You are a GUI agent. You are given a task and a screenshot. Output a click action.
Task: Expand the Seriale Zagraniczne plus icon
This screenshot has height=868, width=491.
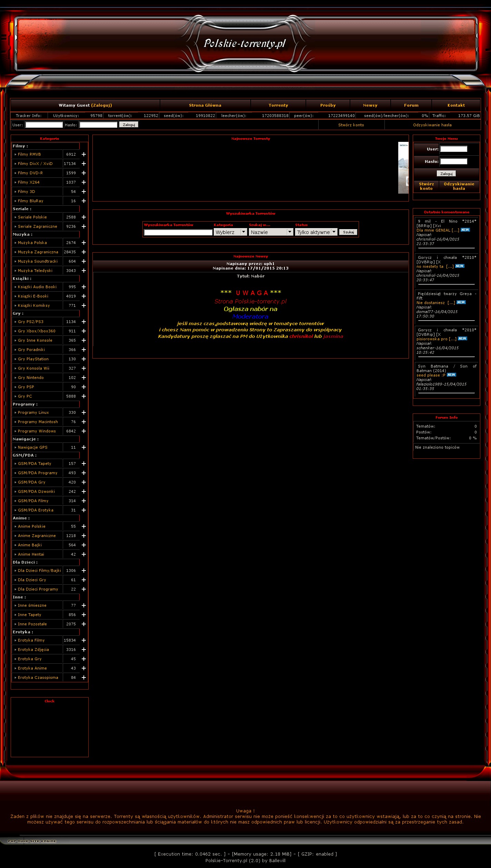click(84, 226)
